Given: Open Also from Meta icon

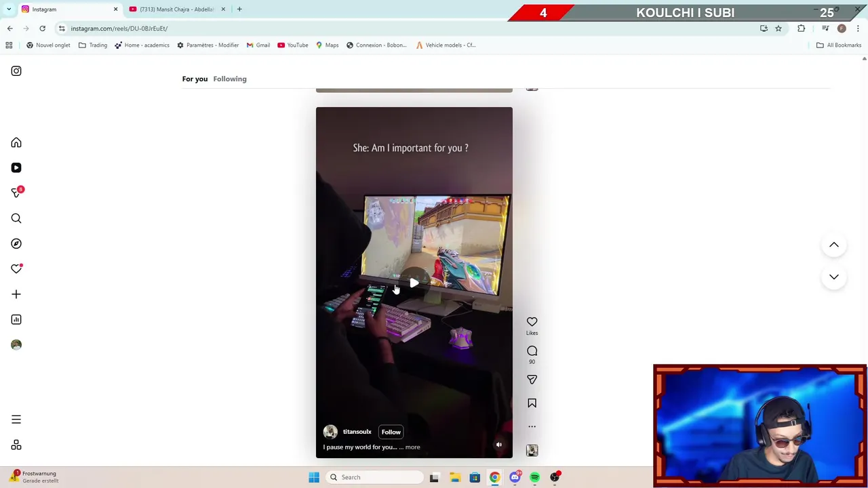Looking at the screenshot, I should pyautogui.click(x=16, y=445).
